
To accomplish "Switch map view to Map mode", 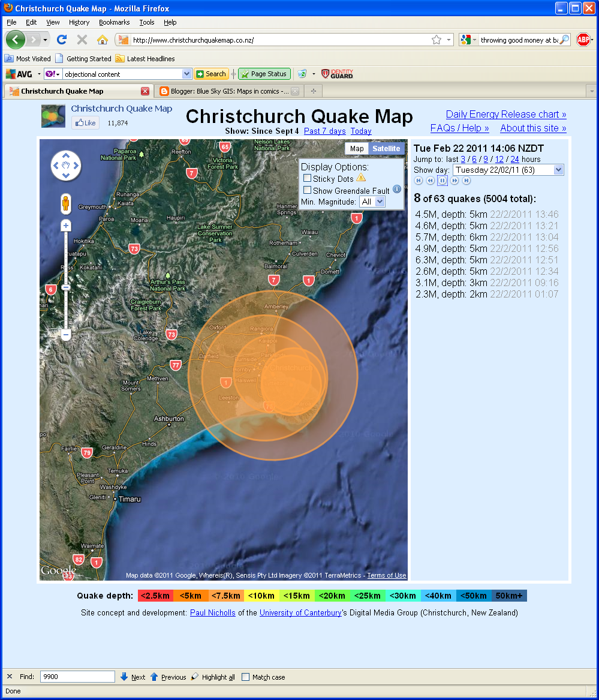I will (x=357, y=149).
